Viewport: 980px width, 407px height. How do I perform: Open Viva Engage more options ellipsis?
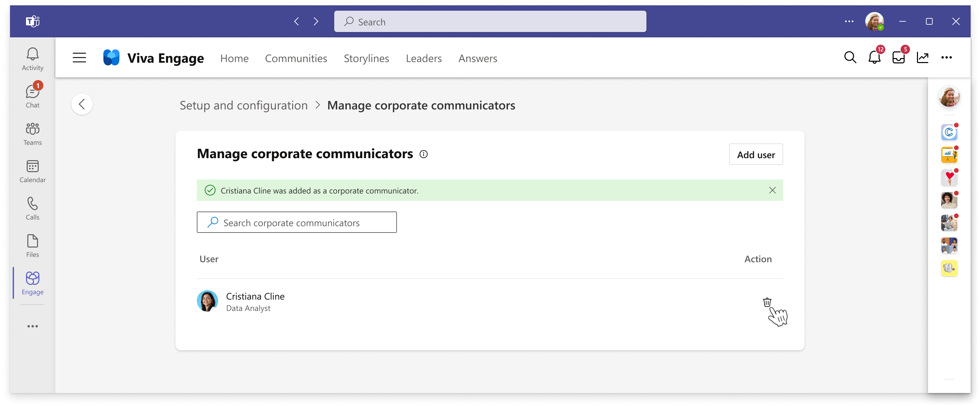tap(946, 57)
